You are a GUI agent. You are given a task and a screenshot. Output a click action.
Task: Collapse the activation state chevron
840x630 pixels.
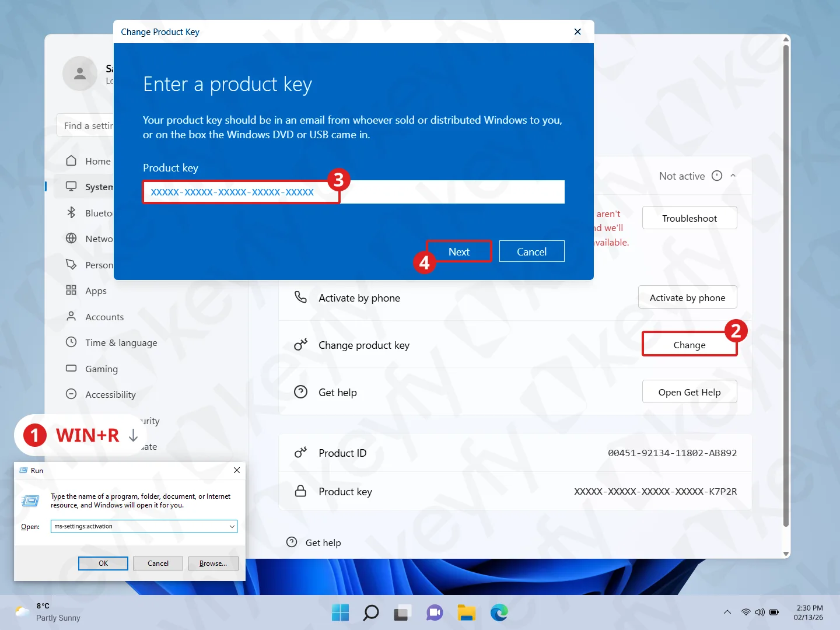point(733,176)
